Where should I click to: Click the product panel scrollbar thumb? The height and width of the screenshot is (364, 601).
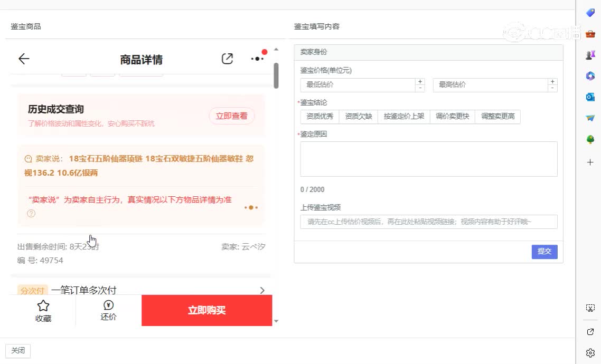tap(276, 75)
